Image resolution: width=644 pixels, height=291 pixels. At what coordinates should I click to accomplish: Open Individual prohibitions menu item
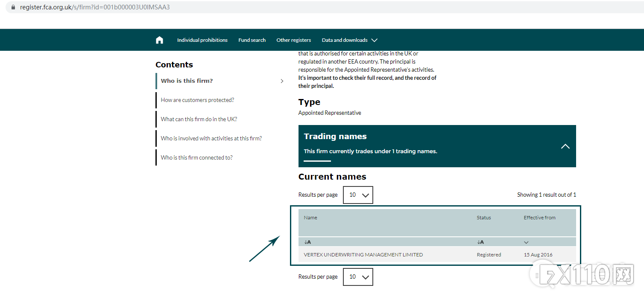coord(202,40)
